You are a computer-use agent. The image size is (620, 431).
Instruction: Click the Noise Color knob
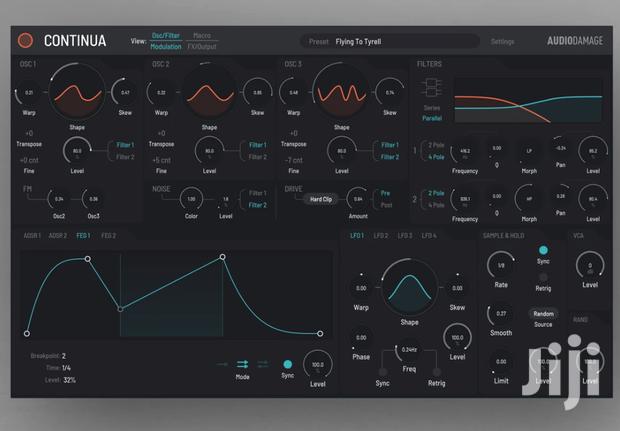pyautogui.click(x=191, y=199)
